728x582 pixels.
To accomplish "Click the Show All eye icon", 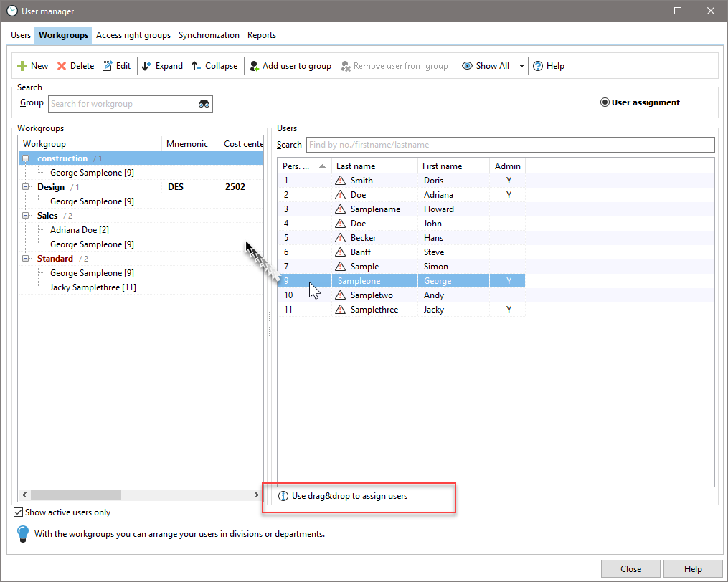I will [468, 66].
